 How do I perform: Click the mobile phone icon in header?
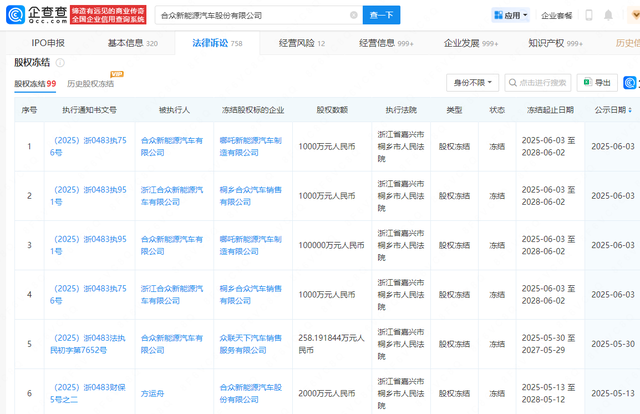(589, 15)
